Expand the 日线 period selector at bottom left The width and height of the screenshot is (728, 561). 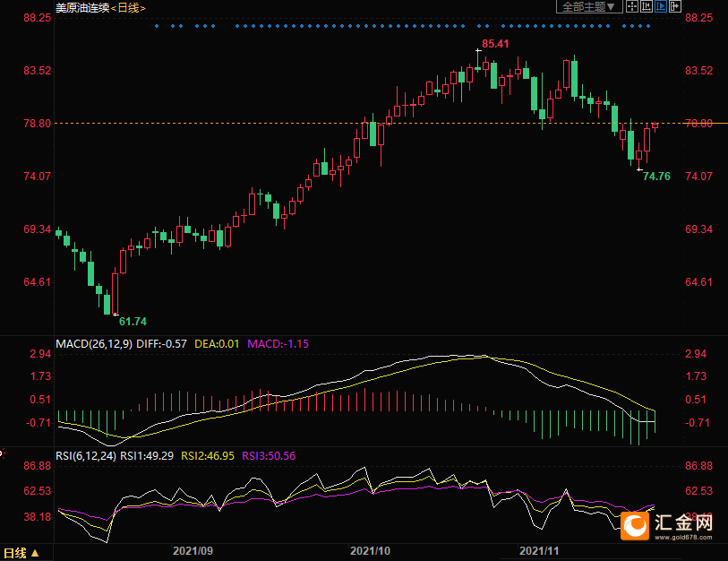pos(21,553)
